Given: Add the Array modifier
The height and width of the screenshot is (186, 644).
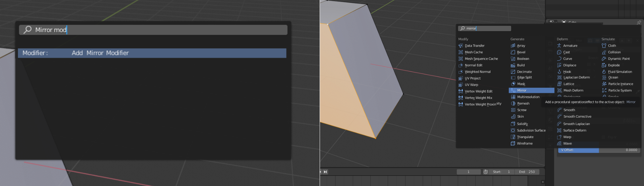Looking at the screenshot, I should [518, 46].
